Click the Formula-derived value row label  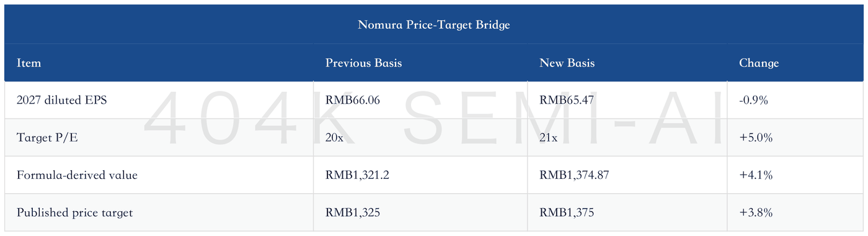click(77, 175)
